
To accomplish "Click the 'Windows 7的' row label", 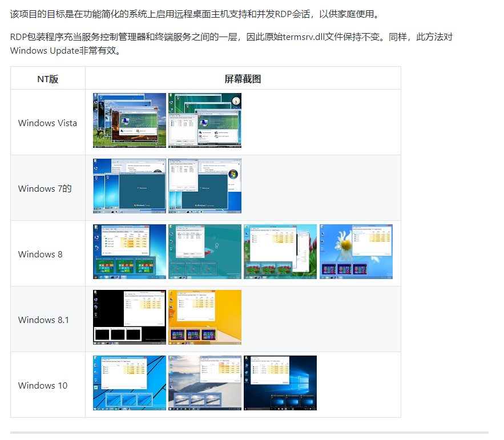I will [x=45, y=189].
